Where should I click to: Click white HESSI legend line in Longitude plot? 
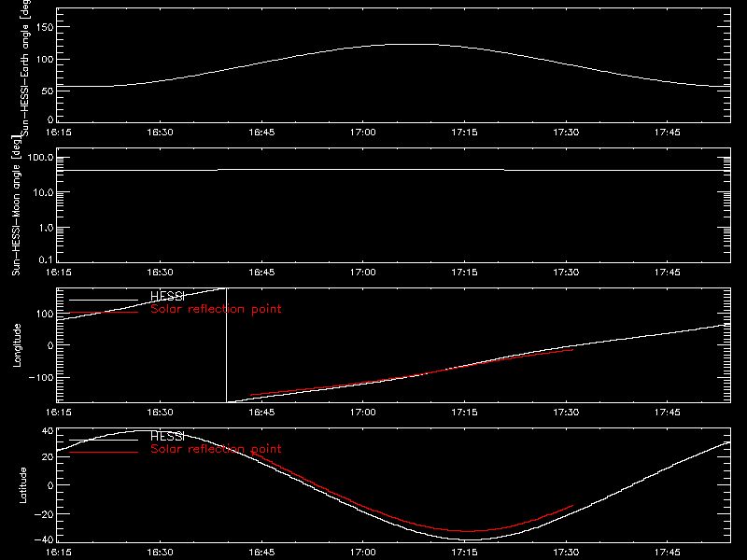tap(104, 300)
